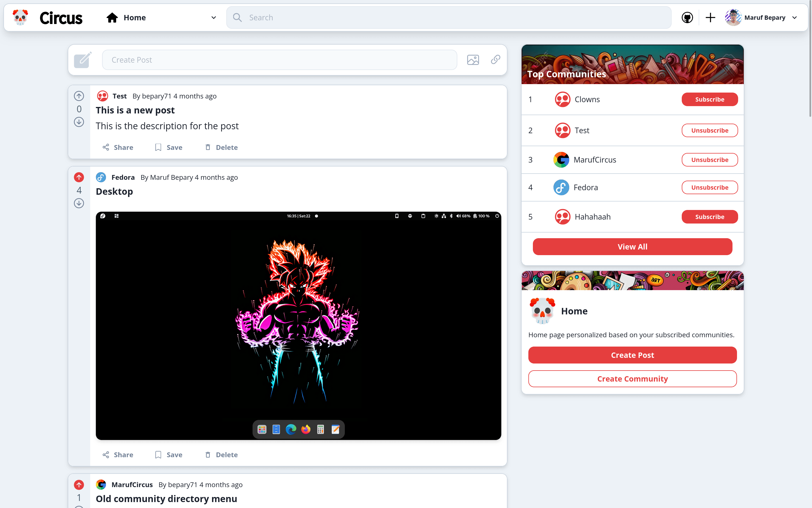812x508 pixels.
Task: Click 'This is the description for the post'
Action: click(x=167, y=126)
